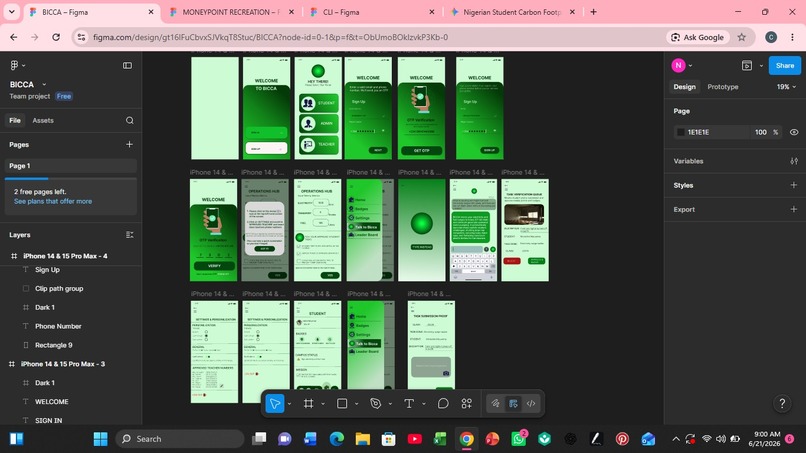Open the Actions components tool
This screenshot has height=453, width=806.
click(467, 404)
